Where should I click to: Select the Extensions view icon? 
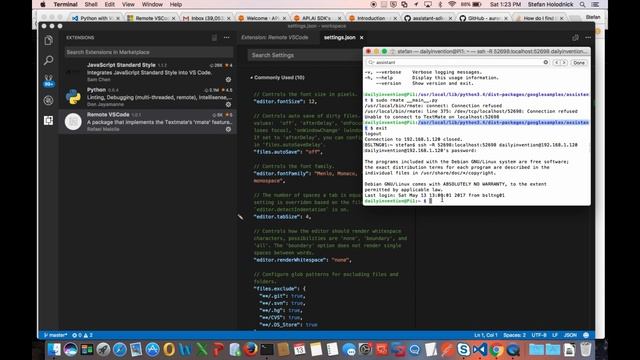49,120
